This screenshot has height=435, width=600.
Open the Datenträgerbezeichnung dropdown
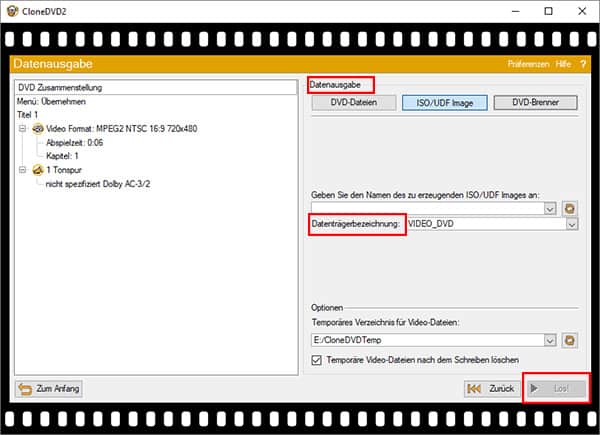(572, 224)
